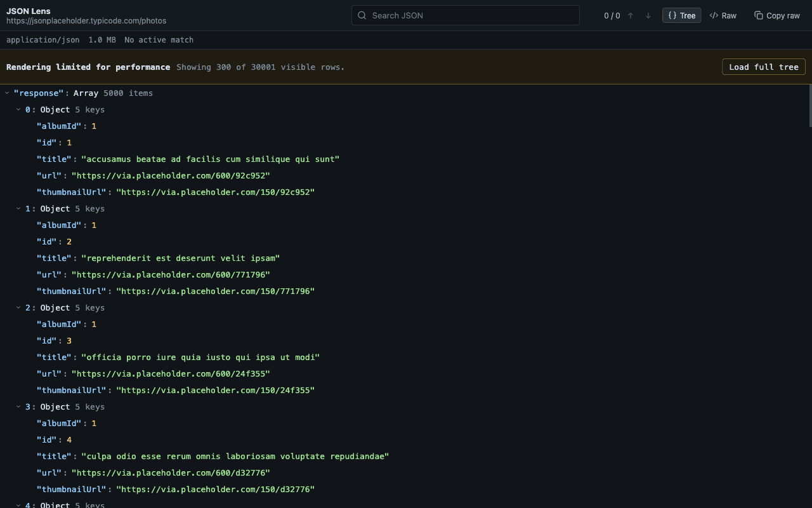Click the 0 / 0 match counter
This screenshot has width=812, height=508.
point(612,15)
